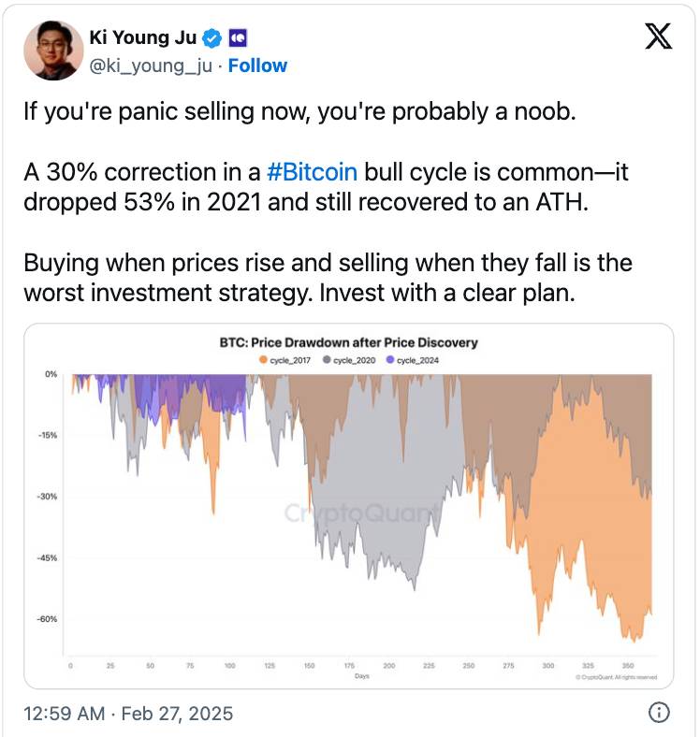This screenshot has width=700, height=737.
Task: Open the tweet timestamp 12:59 AM Feb 27, 2025
Action: coord(128,714)
